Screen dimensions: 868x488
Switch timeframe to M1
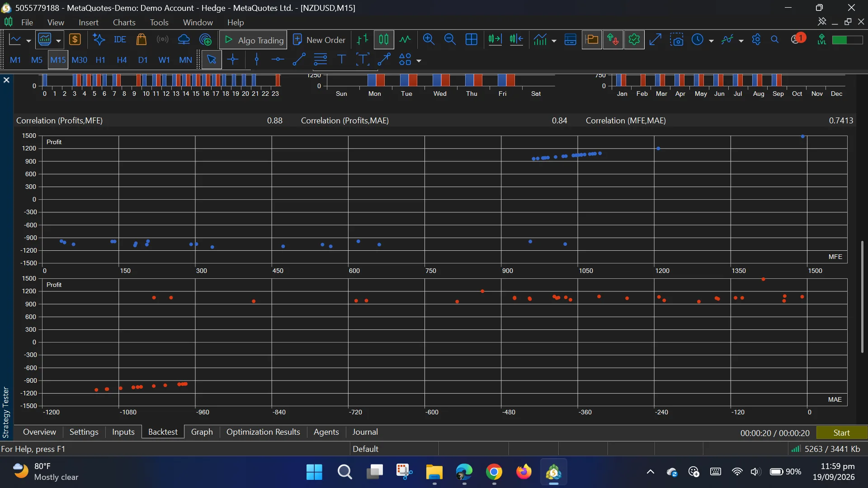coord(15,60)
